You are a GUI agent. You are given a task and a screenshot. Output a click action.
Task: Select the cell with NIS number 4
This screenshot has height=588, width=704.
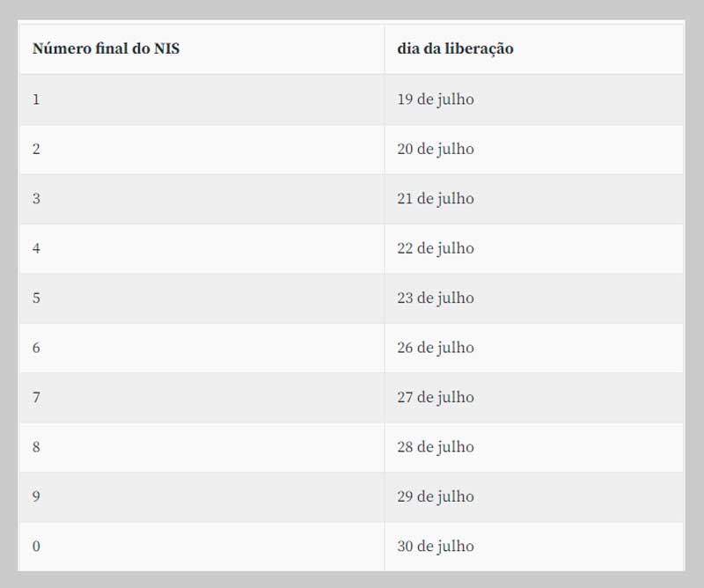(x=36, y=248)
